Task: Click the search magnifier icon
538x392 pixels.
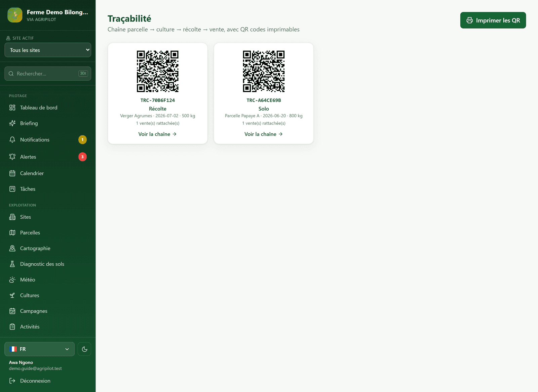Action: point(11,74)
